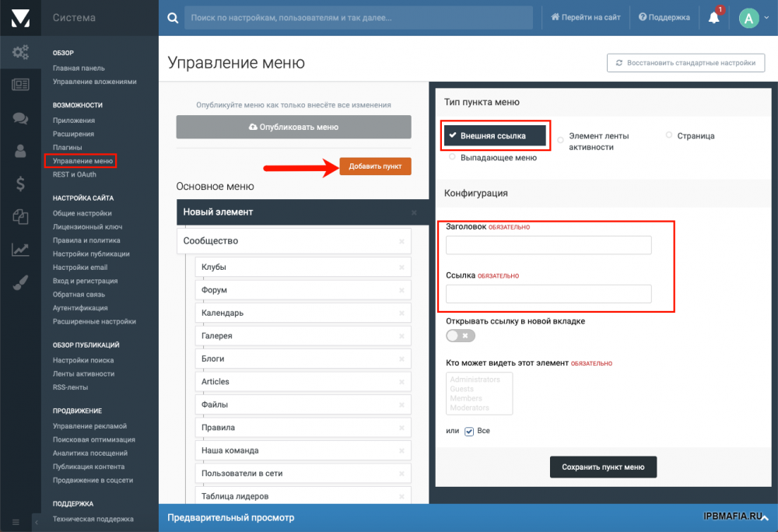778x532 pixels.
Task: Open Настройки email in sidebar
Action: 80,268
